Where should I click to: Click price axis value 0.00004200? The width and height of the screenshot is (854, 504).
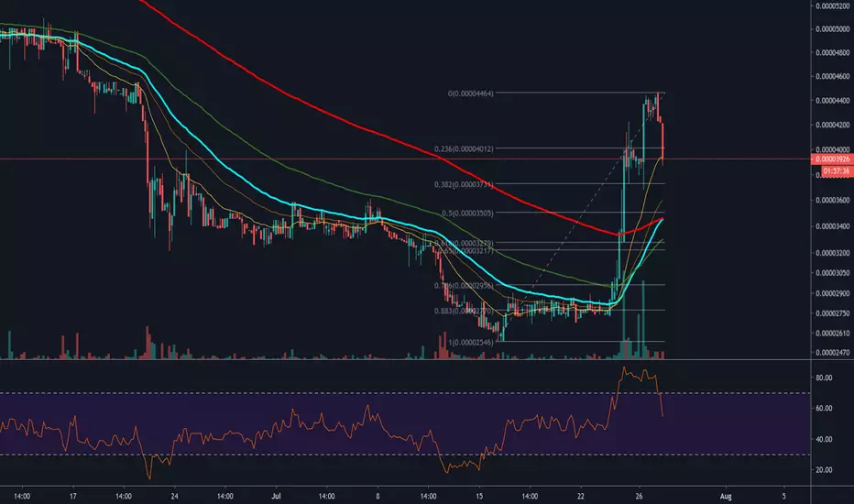832,125
